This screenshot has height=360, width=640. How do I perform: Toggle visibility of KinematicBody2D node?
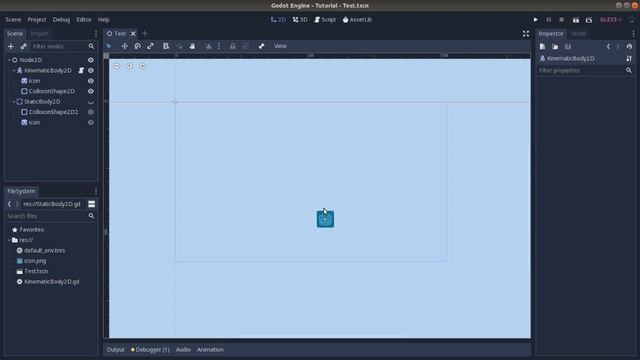point(91,71)
